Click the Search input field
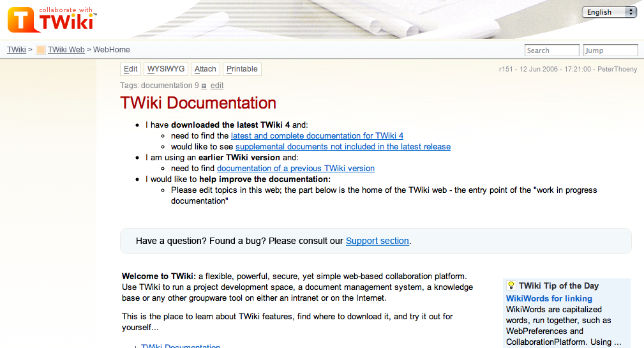Screen dimensions: 644x348 click(x=551, y=50)
